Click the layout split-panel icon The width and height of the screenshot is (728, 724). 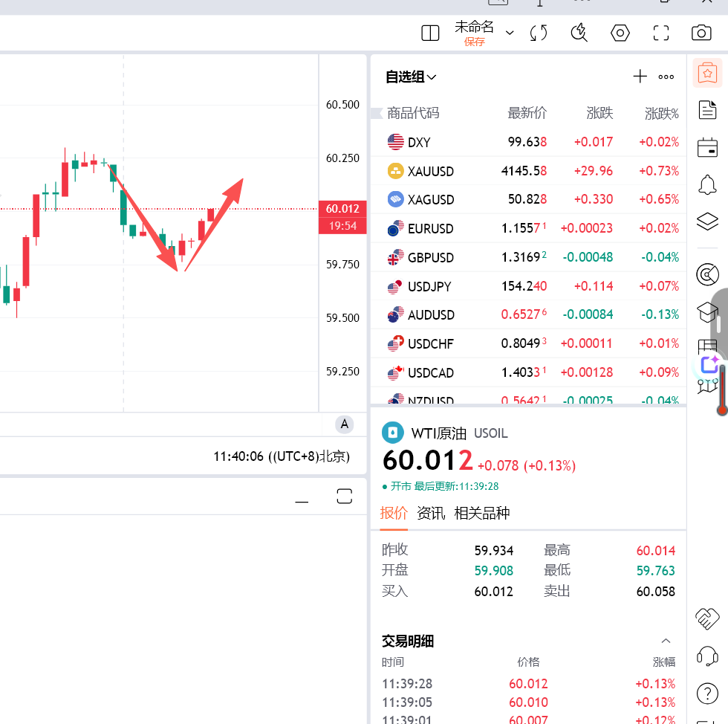(430, 33)
